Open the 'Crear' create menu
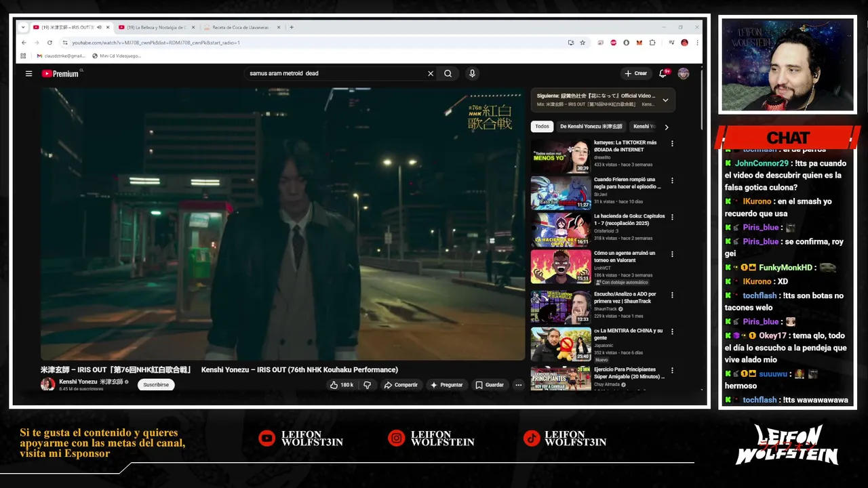This screenshot has width=868, height=488. point(636,73)
